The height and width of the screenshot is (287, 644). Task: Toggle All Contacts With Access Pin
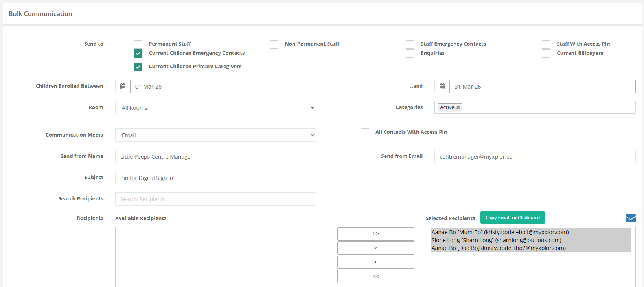365,133
